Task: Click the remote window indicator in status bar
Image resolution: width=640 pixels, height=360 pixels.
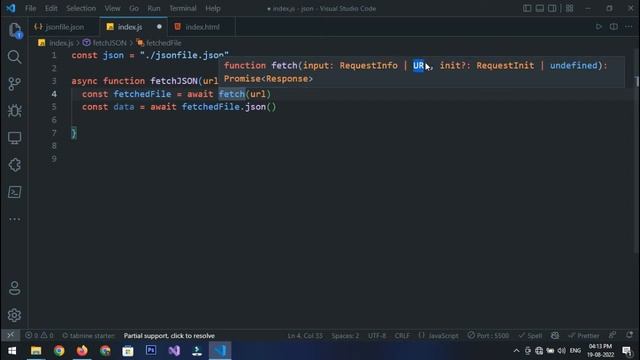Action: pos(11,335)
